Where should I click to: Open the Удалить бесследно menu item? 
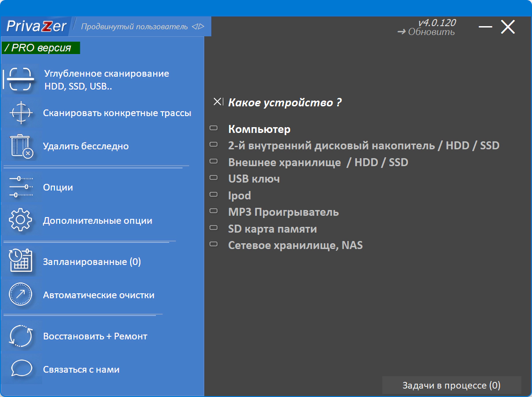[x=86, y=146]
